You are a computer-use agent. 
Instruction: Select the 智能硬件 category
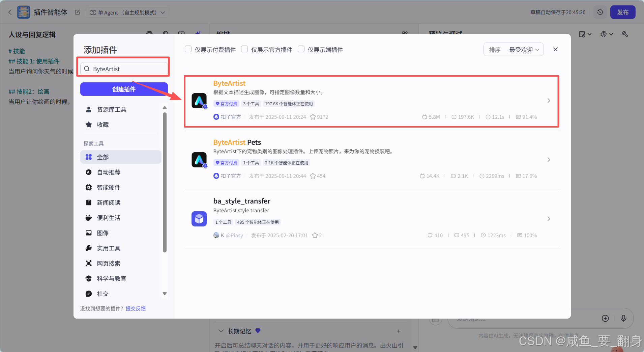[121, 187]
